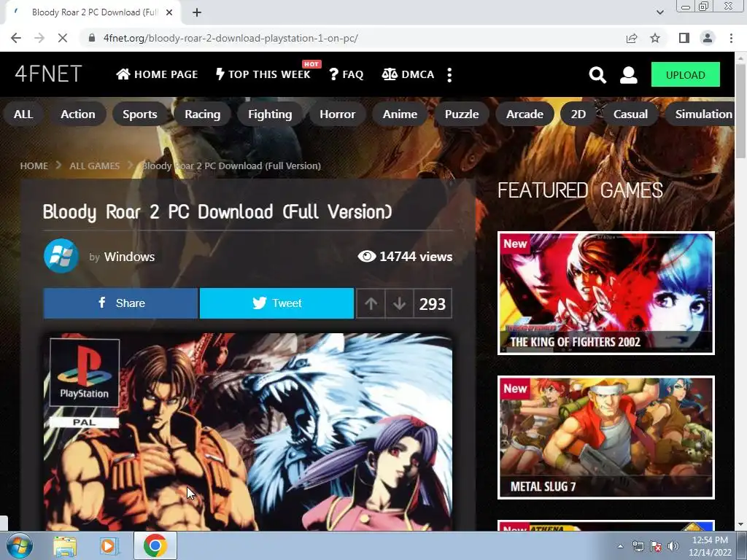Image resolution: width=747 pixels, height=560 pixels.
Task: Click the 4FNET site logo
Action: tap(48, 74)
